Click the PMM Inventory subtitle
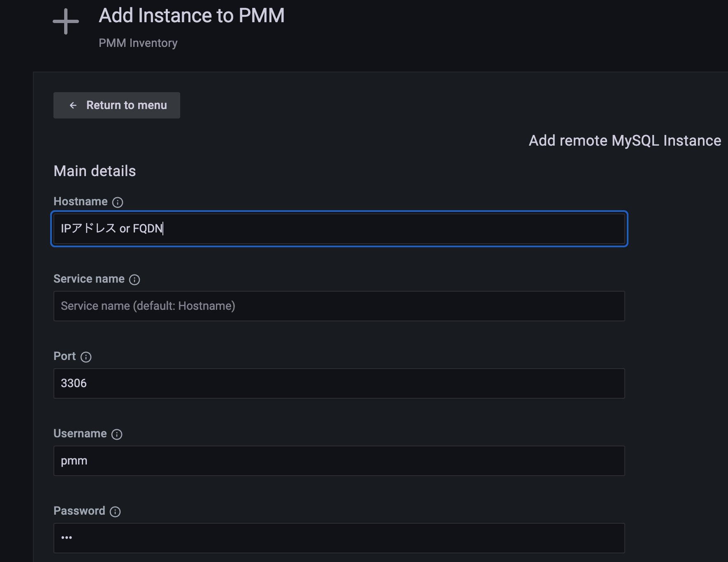The width and height of the screenshot is (728, 562). pyautogui.click(x=138, y=43)
